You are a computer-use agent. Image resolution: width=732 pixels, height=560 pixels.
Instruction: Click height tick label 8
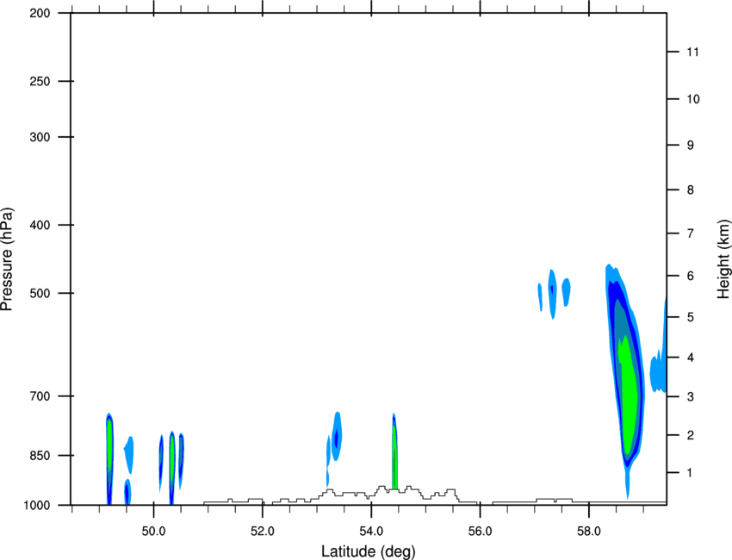691,190
